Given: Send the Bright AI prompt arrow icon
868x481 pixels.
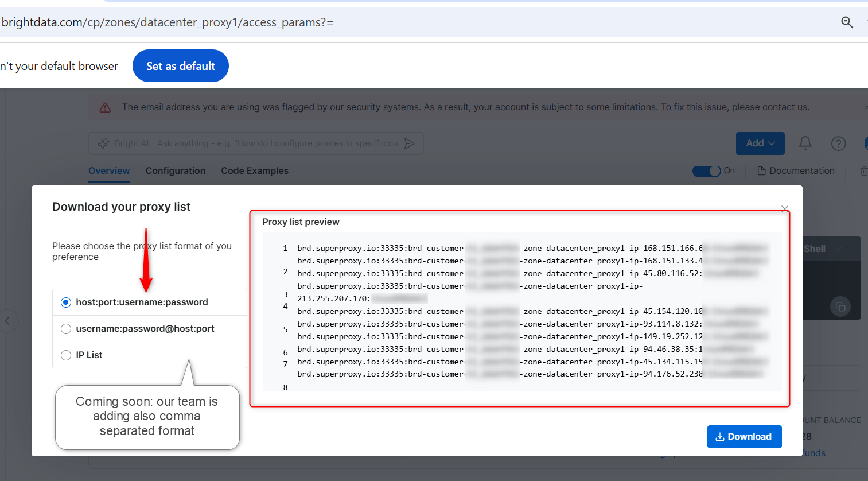Looking at the screenshot, I should [409, 143].
